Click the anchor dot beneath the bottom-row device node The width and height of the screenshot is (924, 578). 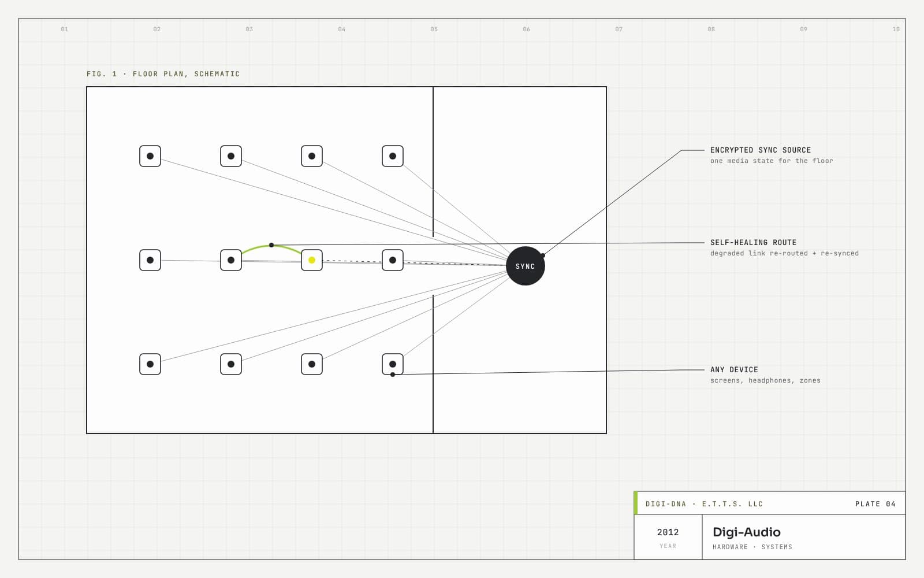tap(393, 375)
